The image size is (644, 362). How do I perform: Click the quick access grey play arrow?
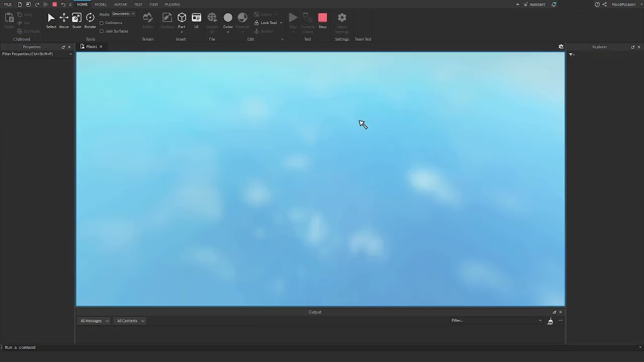46,5
